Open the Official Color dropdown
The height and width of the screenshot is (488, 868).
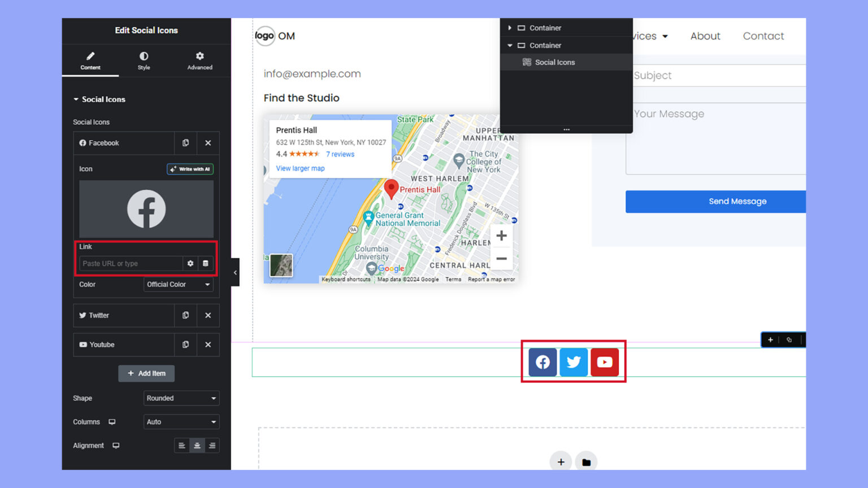click(x=178, y=284)
